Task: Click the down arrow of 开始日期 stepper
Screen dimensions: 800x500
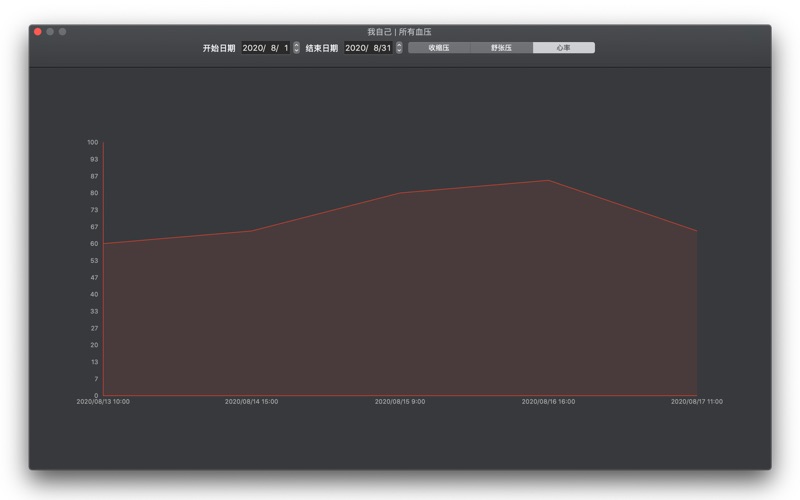Action: 296,51
